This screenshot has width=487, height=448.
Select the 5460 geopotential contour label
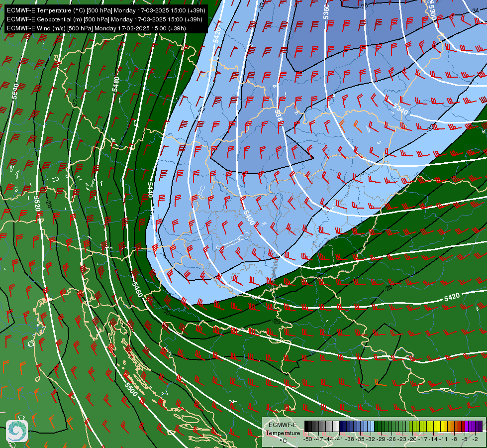137,289
